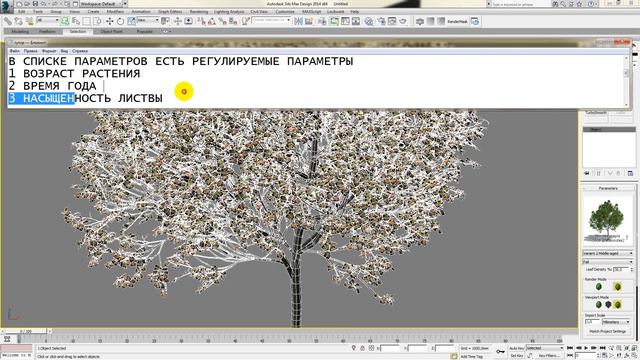This screenshot has height=360, width=640.
Task: Pick the Rectangular Selection Region tool
Action: click(x=87, y=21)
